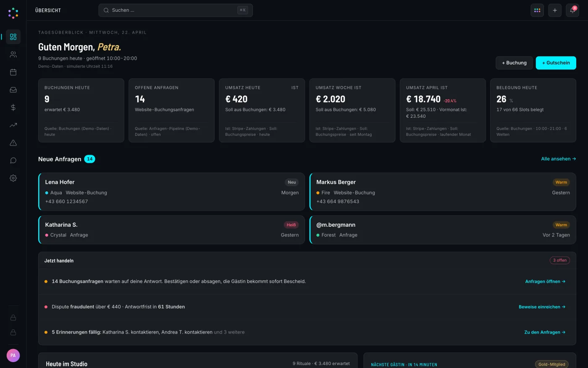Click the Übersicht page title
Viewport: 588px width, 368px height.
click(x=48, y=11)
